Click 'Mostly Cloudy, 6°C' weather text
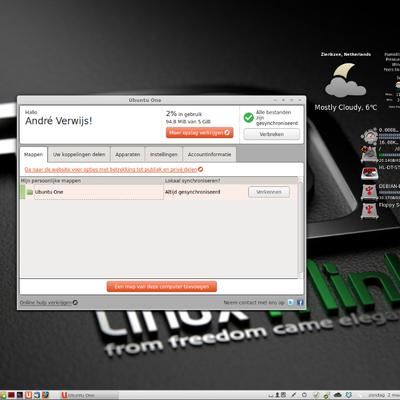The width and height of the screenshot is (400, 400). [346, 107]
